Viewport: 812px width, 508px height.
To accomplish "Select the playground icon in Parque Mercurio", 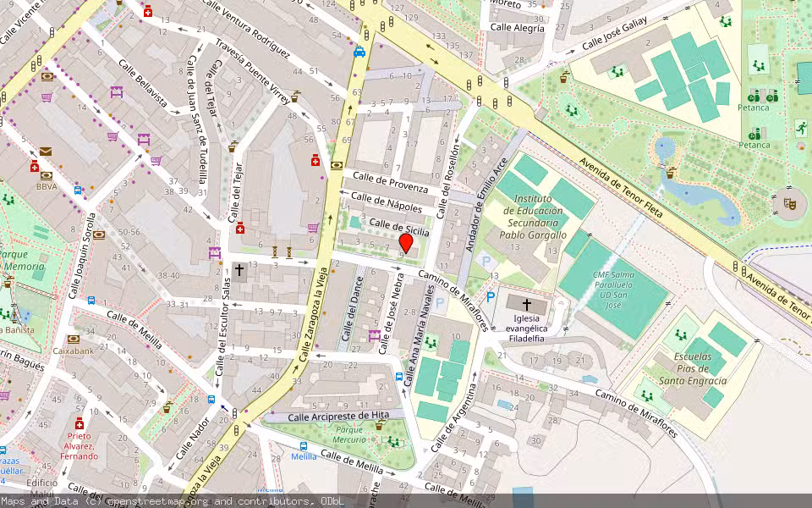I will [392, 441].
